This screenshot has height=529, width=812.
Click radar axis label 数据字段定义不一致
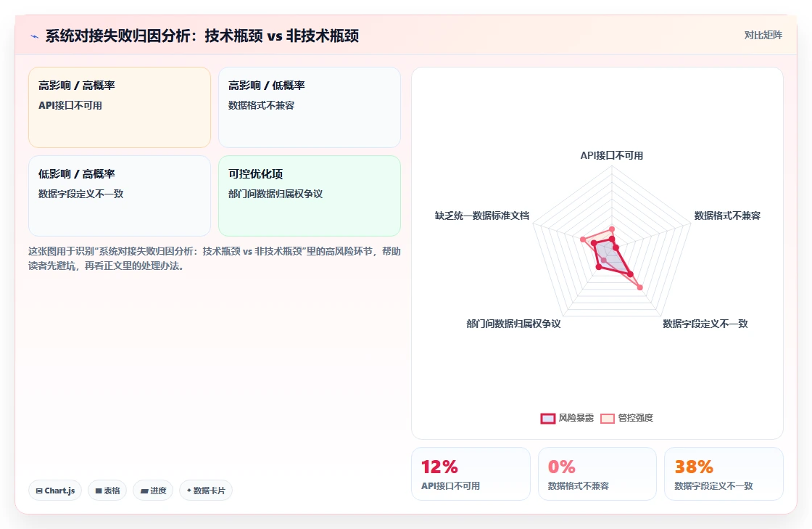(705, 324)
